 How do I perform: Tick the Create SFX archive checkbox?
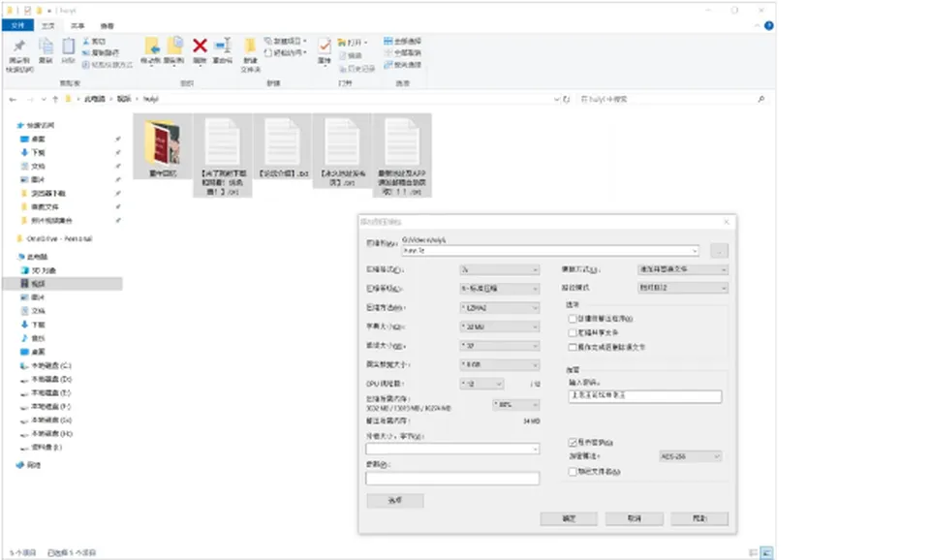click(x=573, y=319)
